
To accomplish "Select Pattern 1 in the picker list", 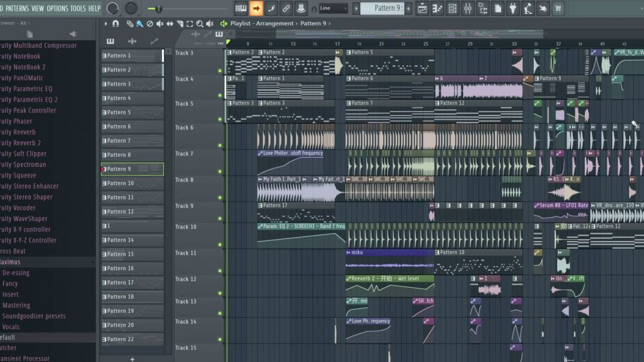I will [x=132, y=56].
